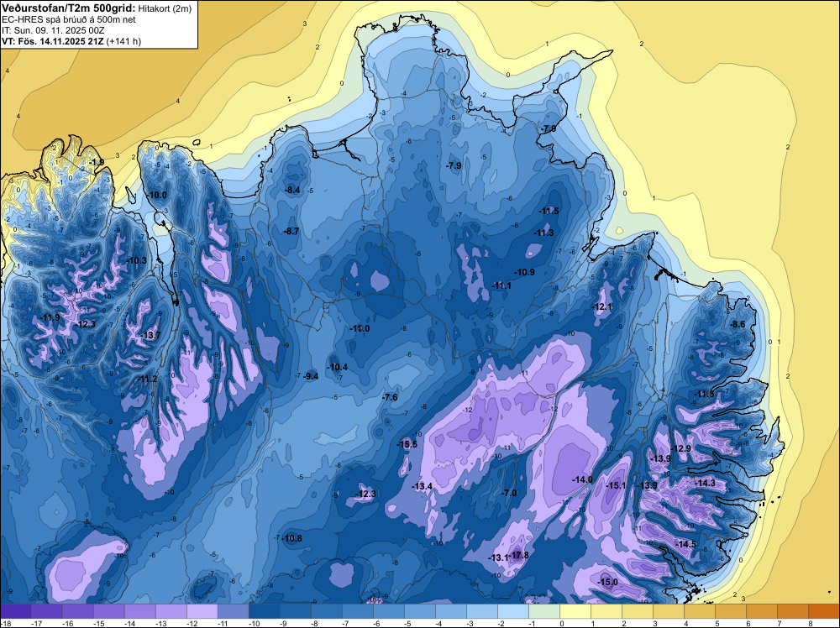Select the -8.4 temperature label
Image resolution: width=840 pixels, height=628 pixels.
(x=292, y=190)
